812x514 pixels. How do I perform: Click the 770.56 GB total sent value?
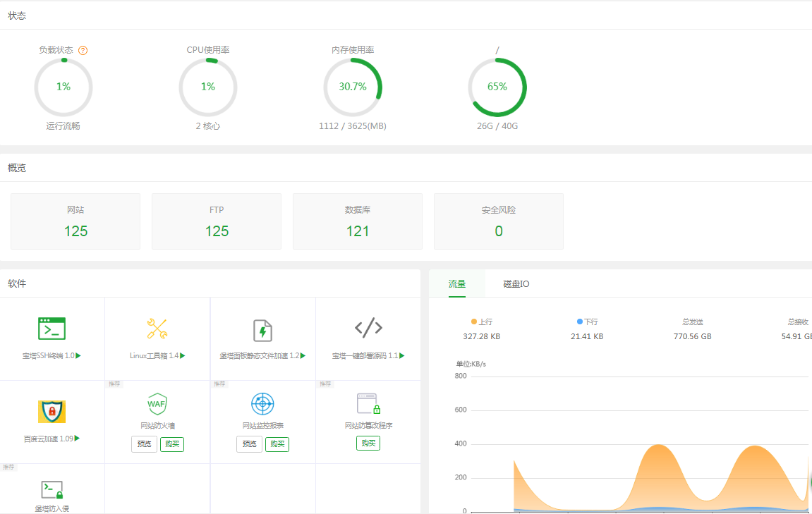point(692,336)
